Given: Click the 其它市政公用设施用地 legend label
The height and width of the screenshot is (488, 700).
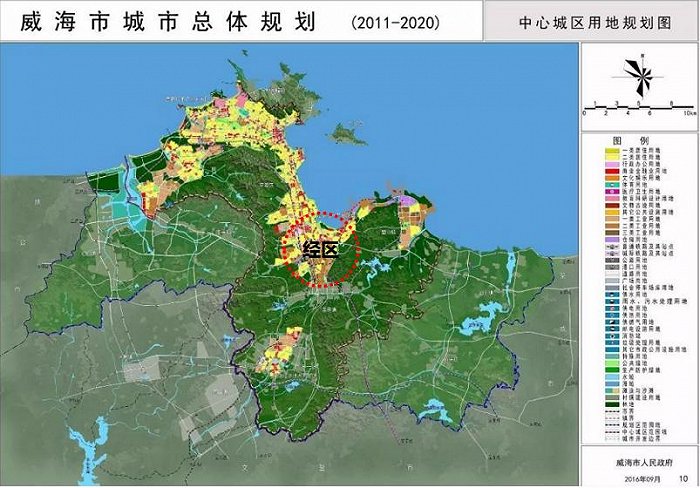Looking at the screenshot, I should click(654, 349).
